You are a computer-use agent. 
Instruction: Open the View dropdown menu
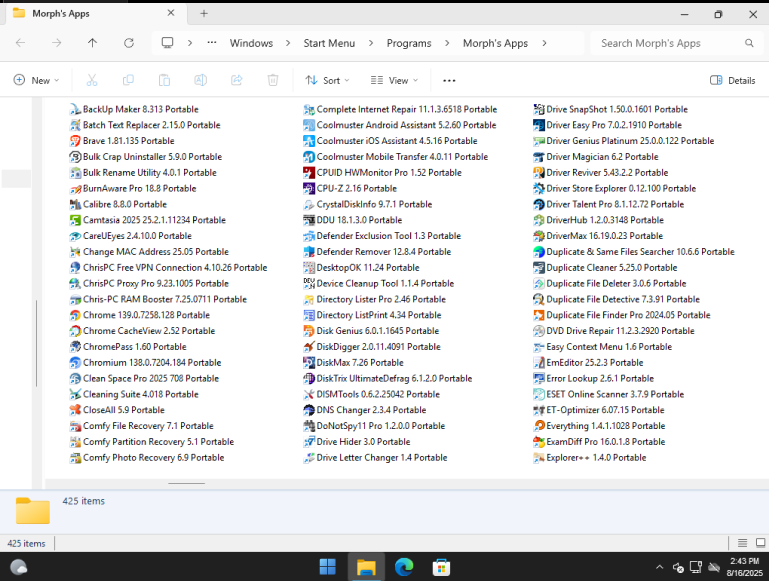(x=394, y=80)
